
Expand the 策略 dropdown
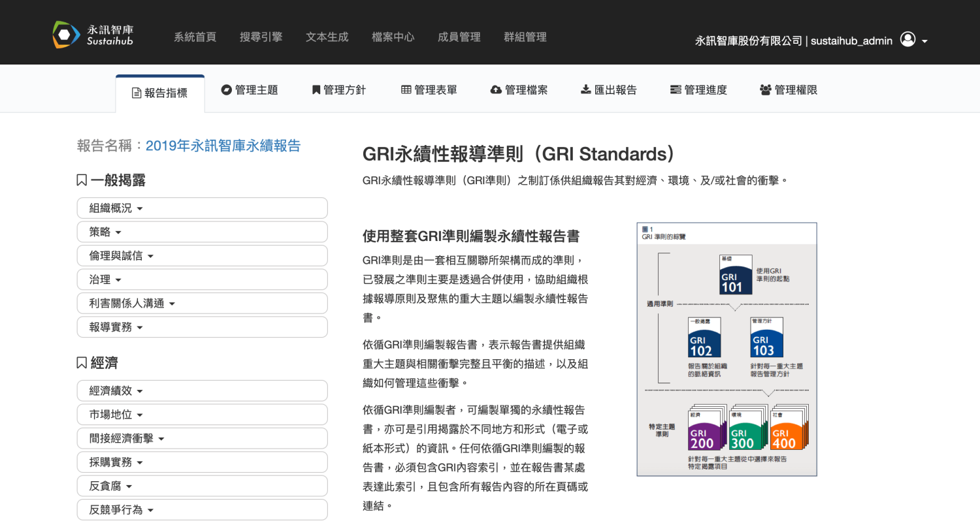tap(202, 232)
